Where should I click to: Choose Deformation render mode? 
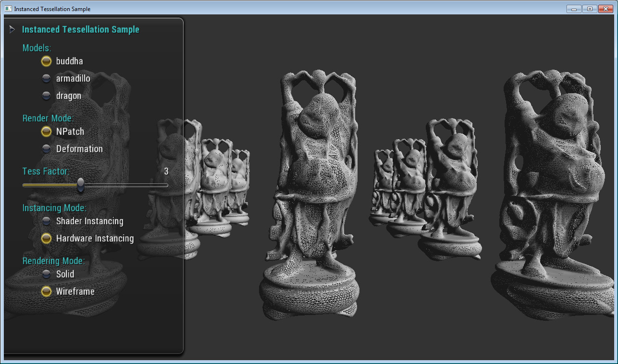(x=47, y=149)
